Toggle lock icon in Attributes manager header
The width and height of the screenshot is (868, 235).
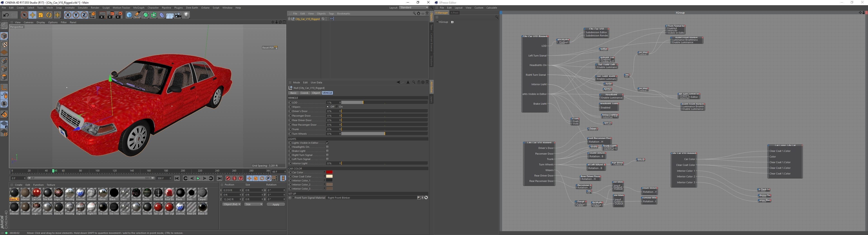418,82
